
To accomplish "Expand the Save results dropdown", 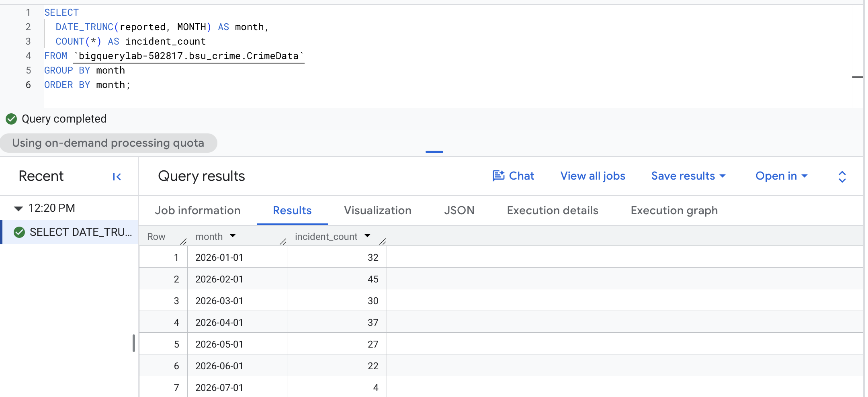I will point(688,176).
